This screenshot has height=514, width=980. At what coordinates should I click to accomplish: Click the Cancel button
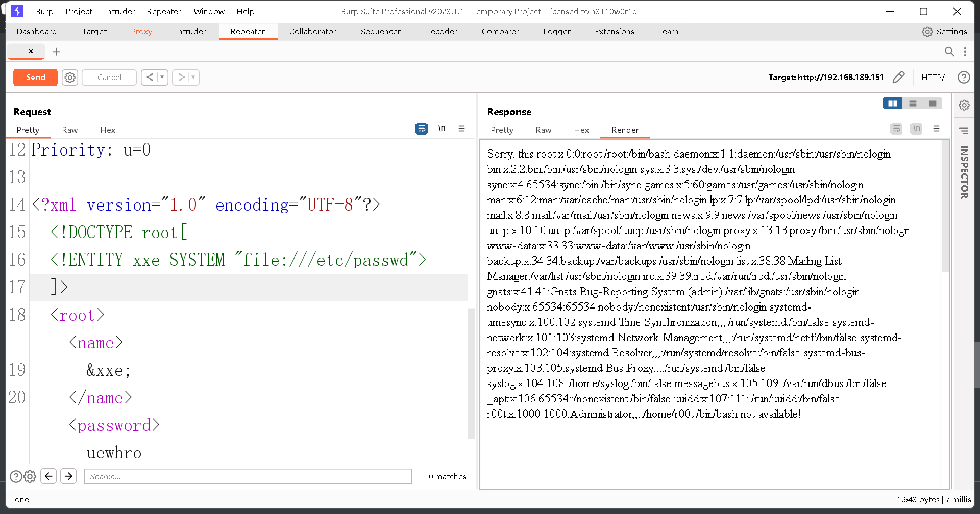point(109,78)
